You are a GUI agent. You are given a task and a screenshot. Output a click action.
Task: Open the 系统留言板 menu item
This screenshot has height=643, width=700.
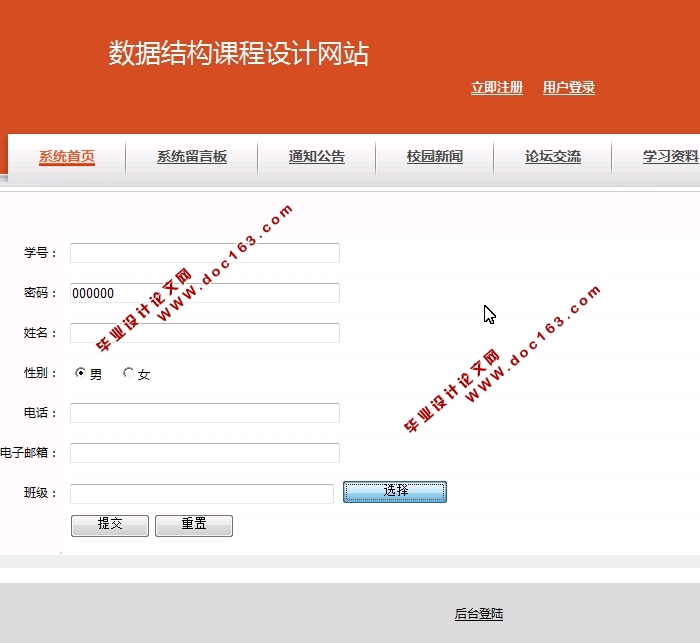(192, 157)
